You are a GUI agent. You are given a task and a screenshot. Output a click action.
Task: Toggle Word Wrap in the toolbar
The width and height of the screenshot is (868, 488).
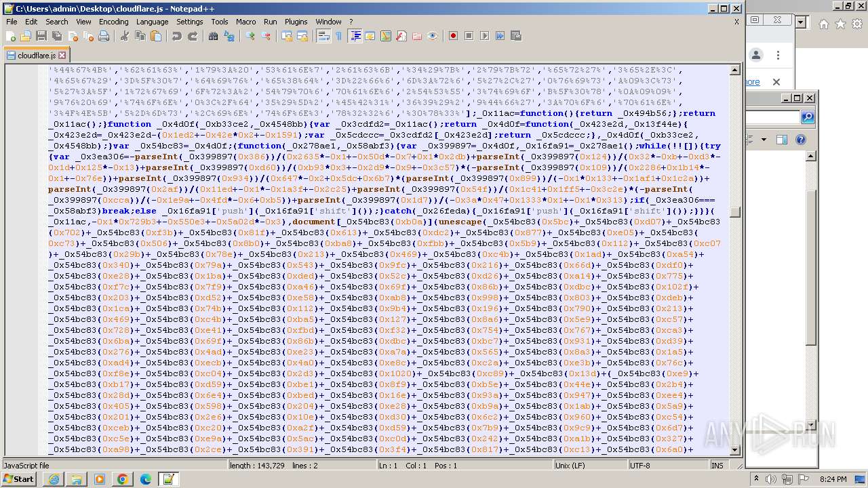pyautogui.click(x=323, y=36)
